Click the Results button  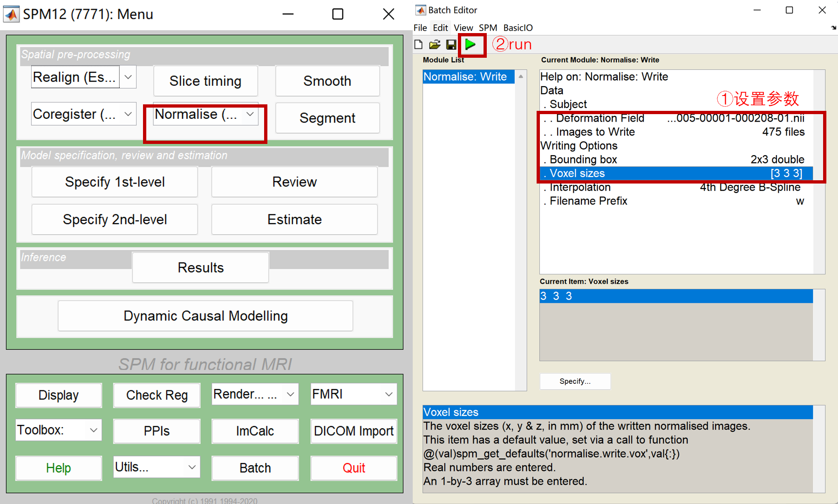200,268
